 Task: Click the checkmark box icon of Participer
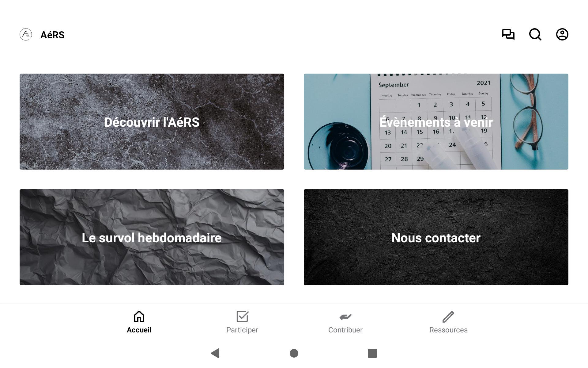tap(242, 316)
